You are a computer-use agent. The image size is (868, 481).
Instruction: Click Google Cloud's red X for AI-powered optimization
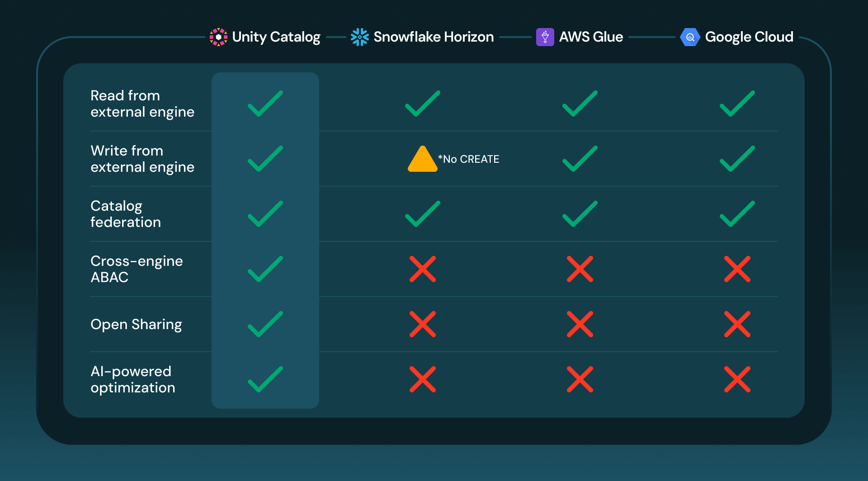pos(737,379)
